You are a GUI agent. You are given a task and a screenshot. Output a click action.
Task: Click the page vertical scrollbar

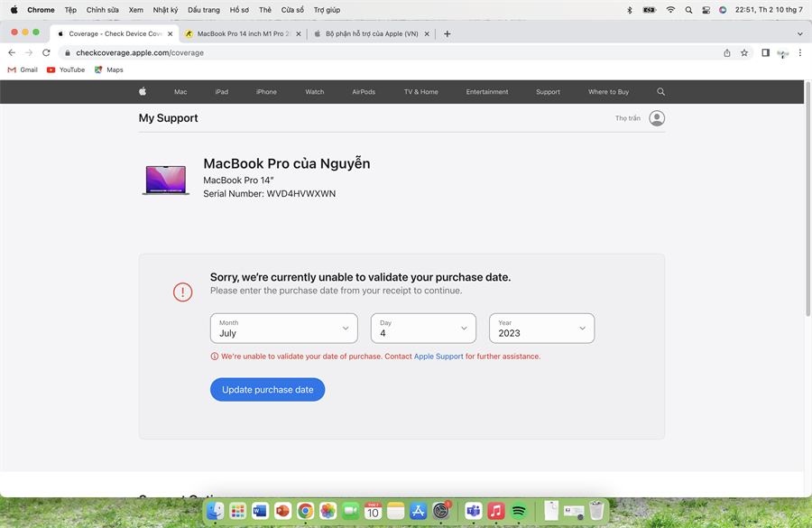pos(807,199)
